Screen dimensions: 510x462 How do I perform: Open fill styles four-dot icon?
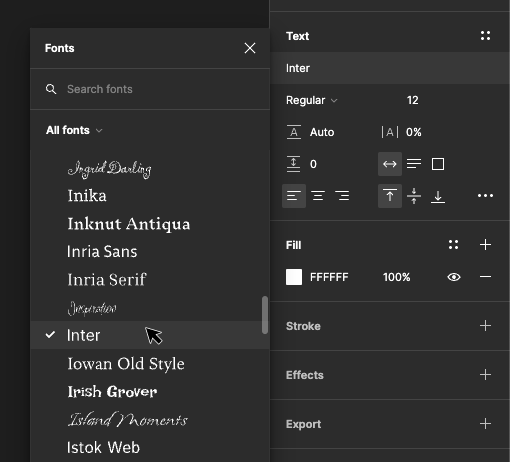point(453,245)
